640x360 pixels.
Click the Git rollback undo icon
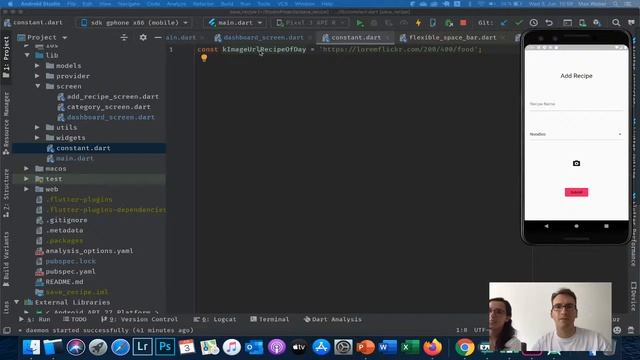click(549, 23)
